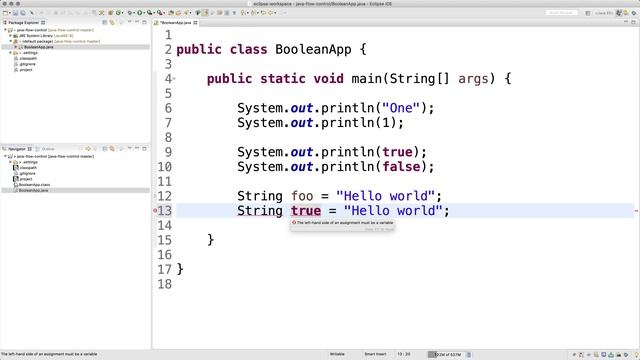This screenshot has height=360, width=640.
Task: Minimize the Package Explorer panel
Action: click(137, 22)
